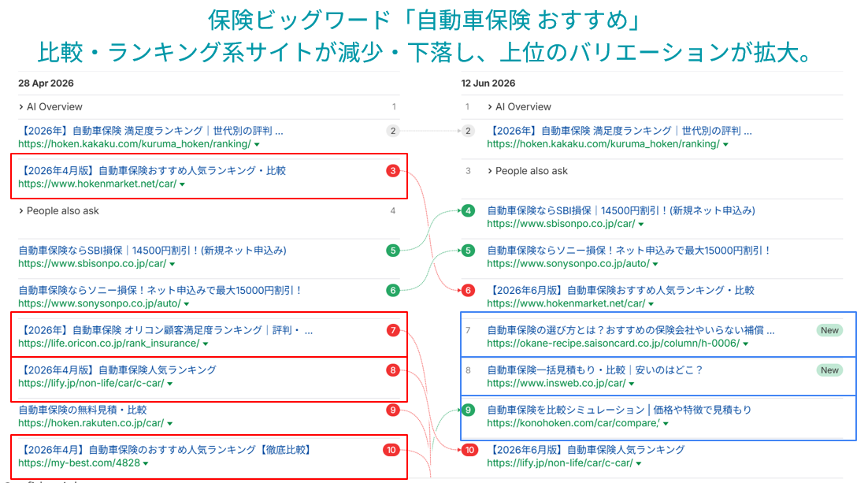Click green position badge 9 beside konohoken result
Screen dimensions: 868x483
469,410
